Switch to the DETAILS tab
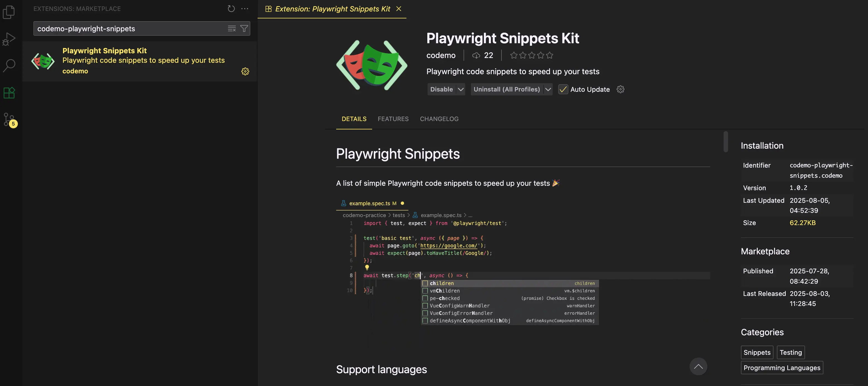This screenshot has height=386, width=868. pyautogui.click(x=354, y=119)
